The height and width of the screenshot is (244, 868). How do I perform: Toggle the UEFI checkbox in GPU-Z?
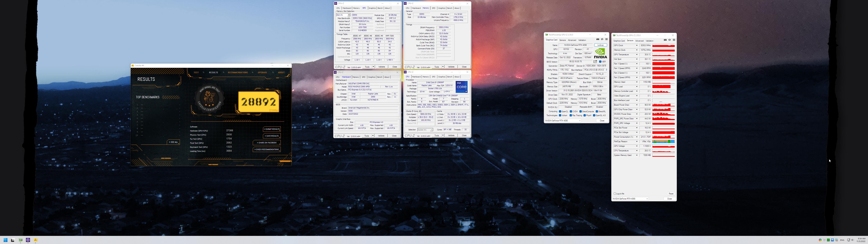coord(600,62)
